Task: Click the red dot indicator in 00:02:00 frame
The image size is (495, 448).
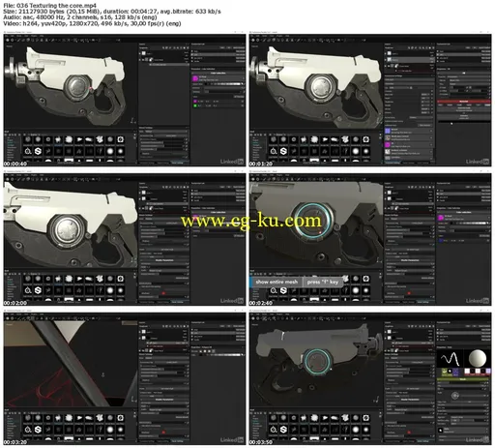Action: tap(163, 293)
